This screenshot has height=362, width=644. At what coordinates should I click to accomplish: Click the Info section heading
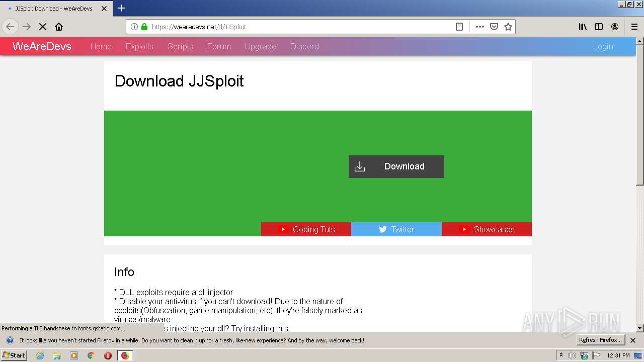pyautogui.click(x=124, y=272)
